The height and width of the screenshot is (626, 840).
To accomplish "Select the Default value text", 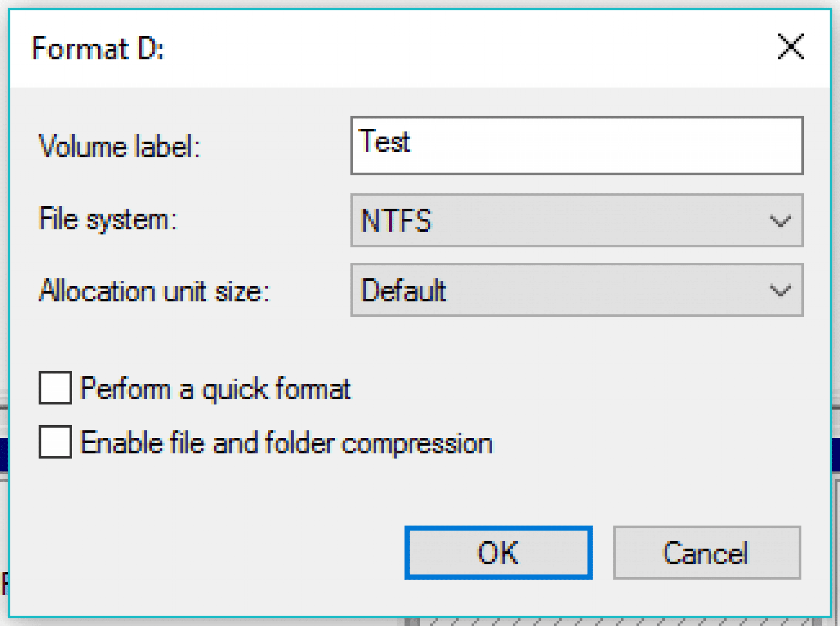I will pos(403,290).
